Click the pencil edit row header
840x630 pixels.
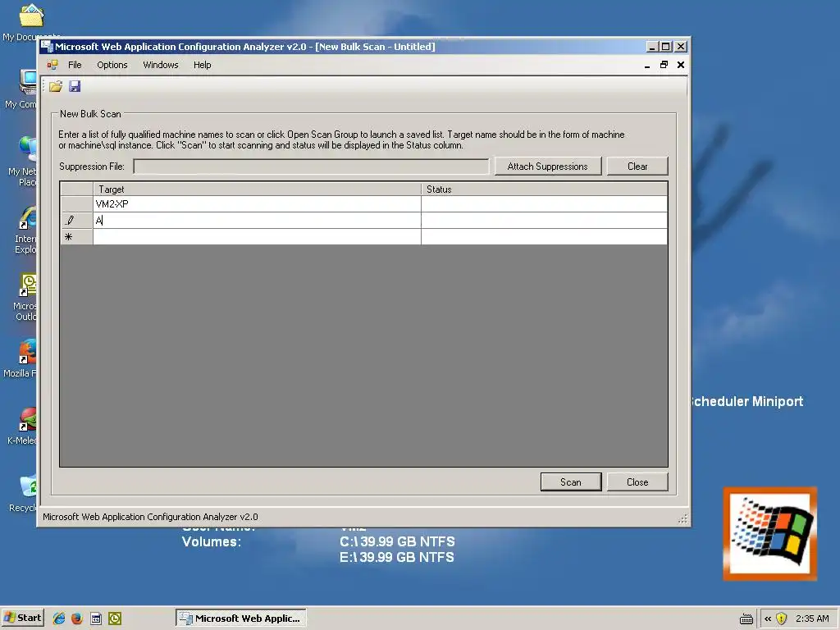click(76, 220)
